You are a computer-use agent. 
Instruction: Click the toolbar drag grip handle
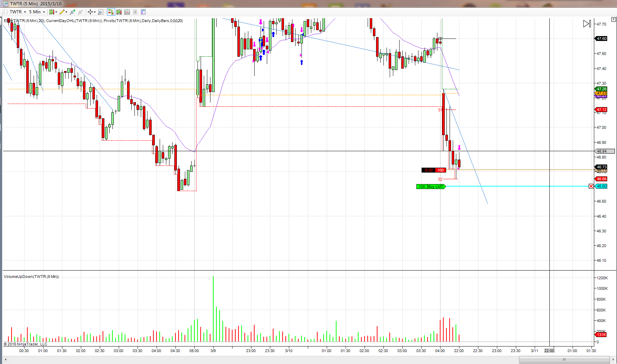point(4,12)
